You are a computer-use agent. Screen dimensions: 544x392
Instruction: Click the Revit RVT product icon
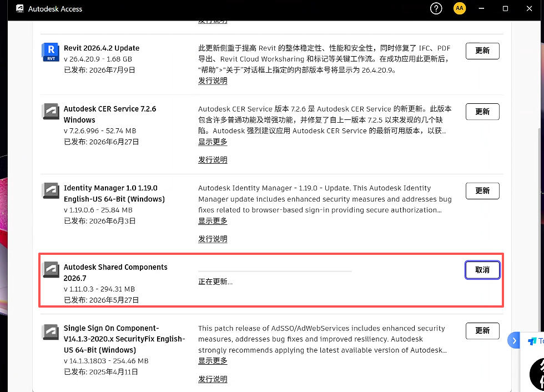point(51,52)
